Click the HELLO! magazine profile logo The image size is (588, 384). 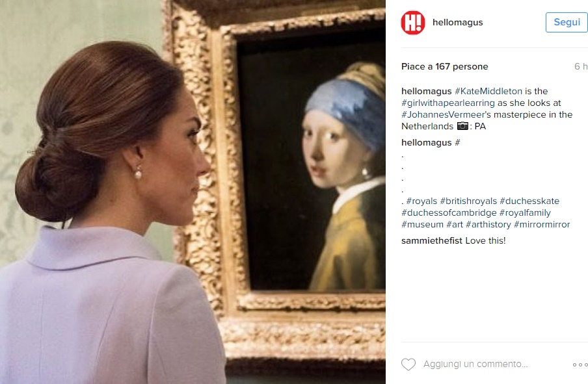(x=413, y=23)
